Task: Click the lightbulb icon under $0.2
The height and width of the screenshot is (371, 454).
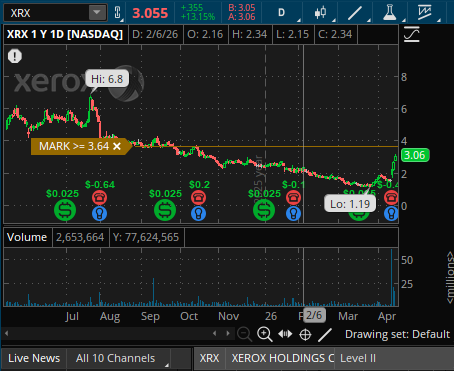Action: (198, 213)
